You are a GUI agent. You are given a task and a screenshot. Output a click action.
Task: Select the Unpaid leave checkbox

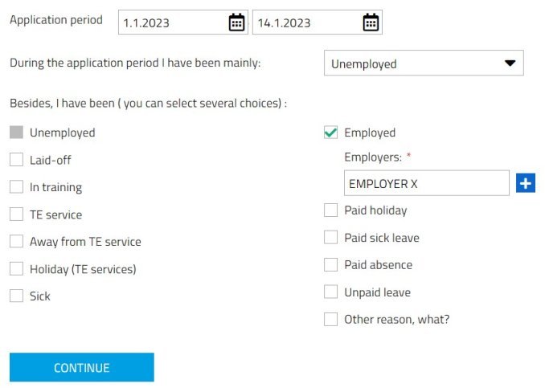[x=330, y=292]
